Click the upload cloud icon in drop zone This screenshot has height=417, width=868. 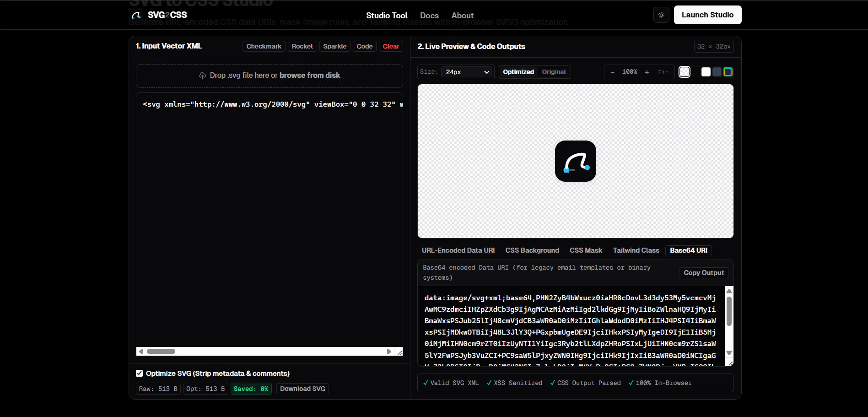202,76
